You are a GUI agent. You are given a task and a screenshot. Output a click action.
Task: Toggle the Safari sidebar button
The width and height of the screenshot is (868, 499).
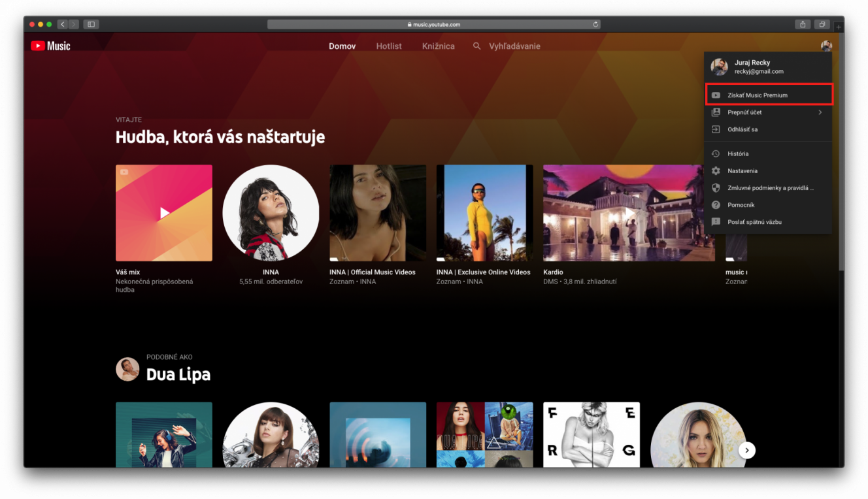(x=91, y=24)
